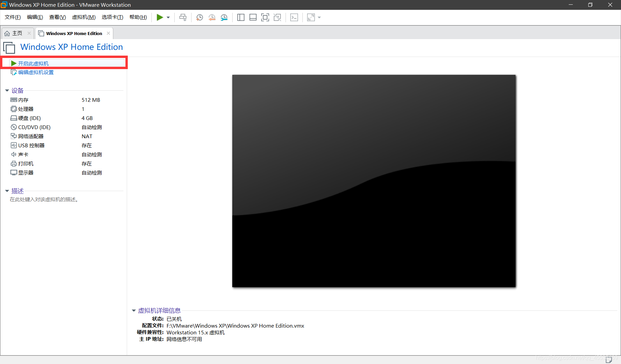Image resolution: width=621 pixels, height=364 pixels.
Task: Click the Unity mode toolbar icon
Action: coord(277,18)
